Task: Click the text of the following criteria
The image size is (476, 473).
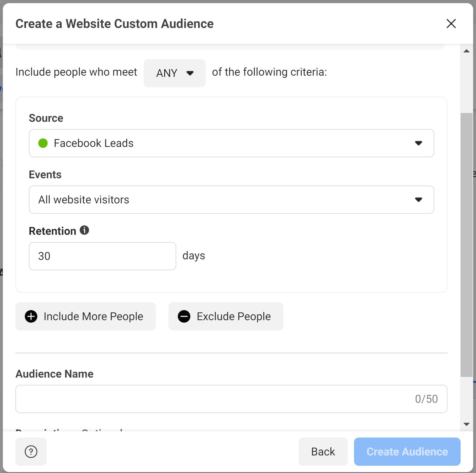Action: click(x=269, y=72)
